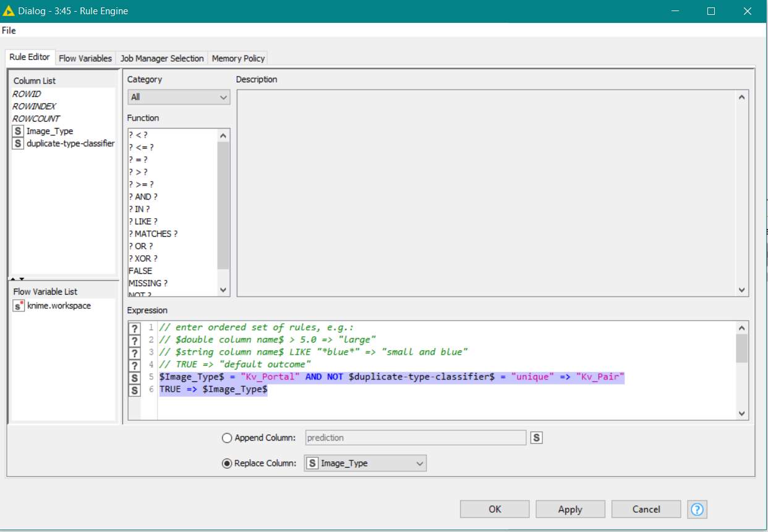Viewport: 768px width, 532px height.
Task: Click the Apply button
Action: 570,509
